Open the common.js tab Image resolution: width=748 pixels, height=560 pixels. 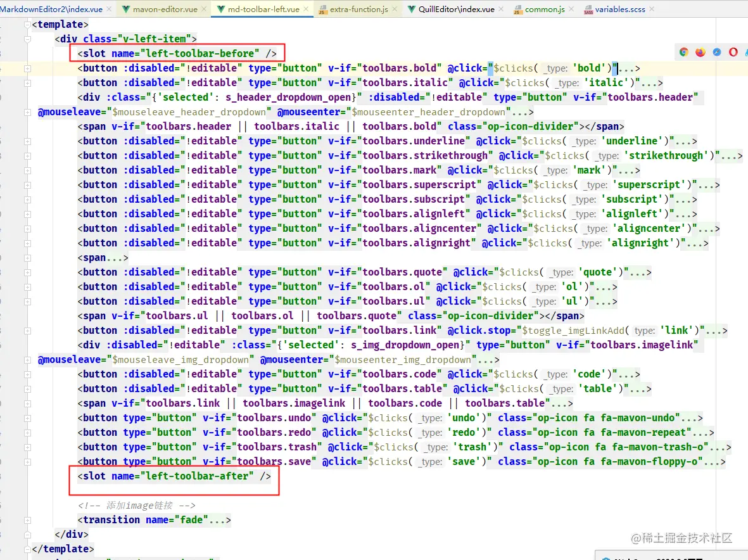pos(545,9)
